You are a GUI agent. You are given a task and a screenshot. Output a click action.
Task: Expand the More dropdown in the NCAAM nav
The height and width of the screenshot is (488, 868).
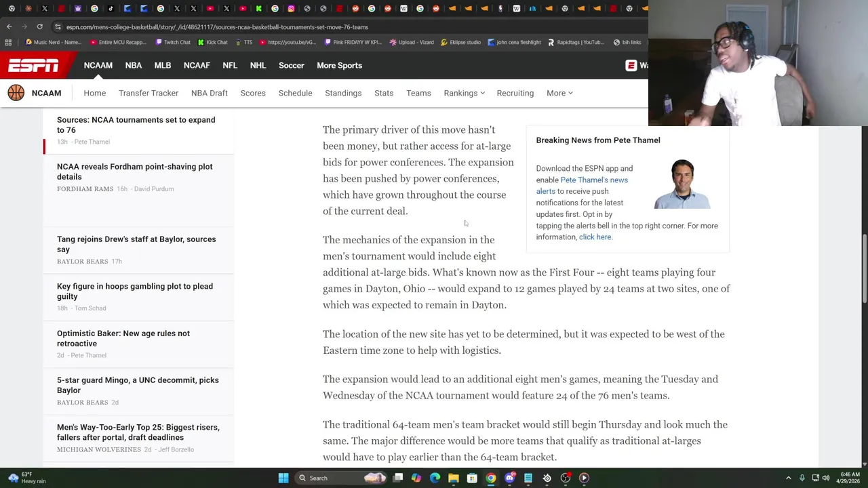(559, 93)
